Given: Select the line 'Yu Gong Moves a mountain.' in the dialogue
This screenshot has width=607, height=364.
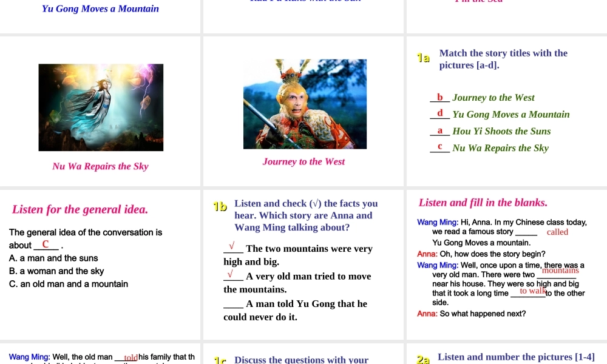Looking at the screenshot, I should pyautogui.click(x=481, y=243).
